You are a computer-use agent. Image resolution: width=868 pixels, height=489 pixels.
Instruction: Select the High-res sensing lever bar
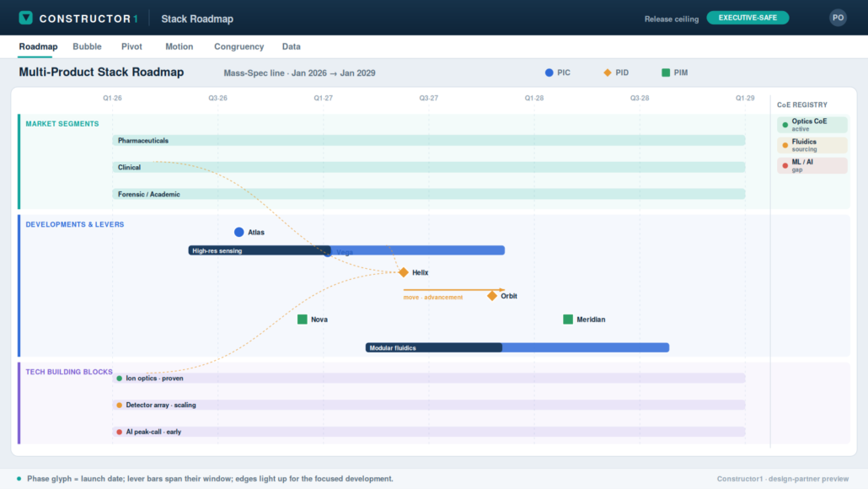click(x=346, y=251)
